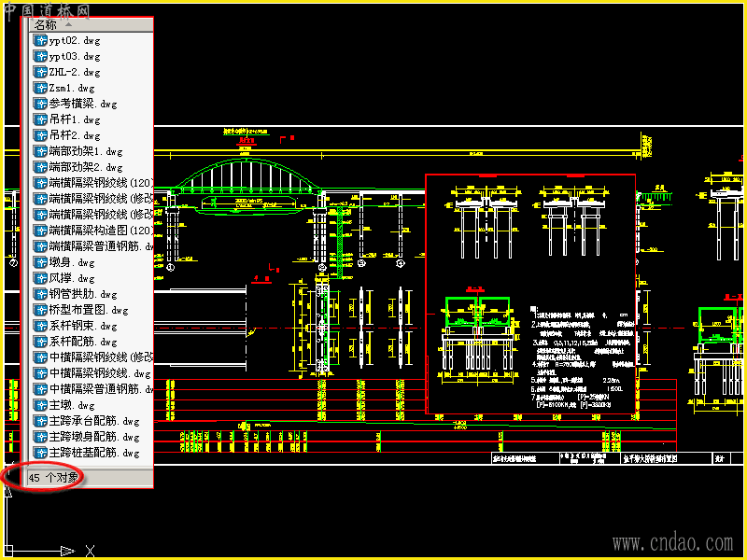Click the 45 个对象 status bar text
The height and width of the screenshot is (560, 747).
click(53, 478)
